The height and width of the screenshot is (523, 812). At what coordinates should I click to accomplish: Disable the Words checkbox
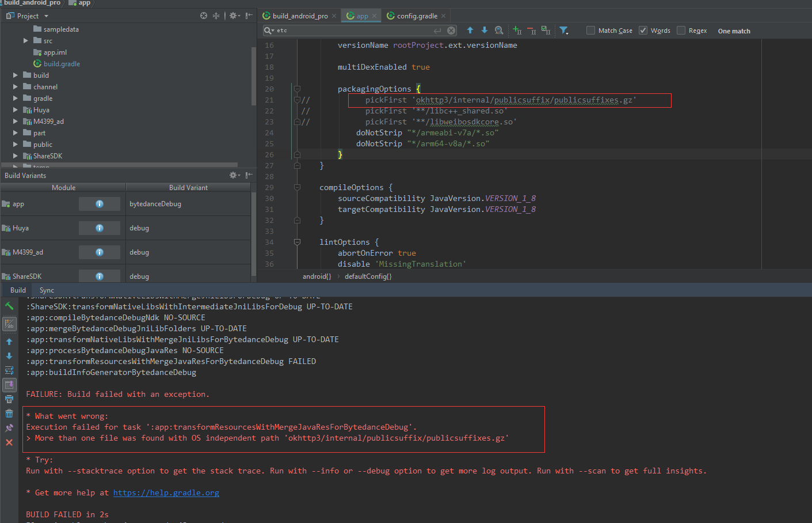pyautogui.click(x=643, y=31)
